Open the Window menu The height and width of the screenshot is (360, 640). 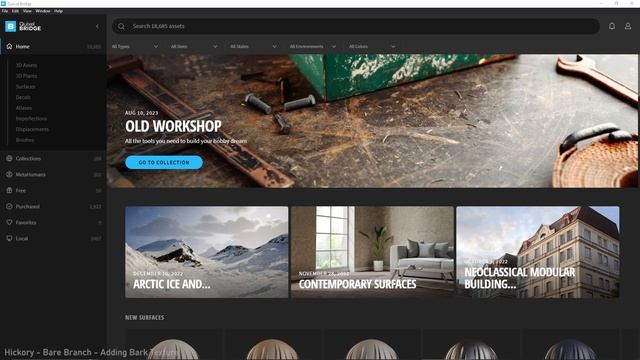pyautogui.click(x=43, y=11)
